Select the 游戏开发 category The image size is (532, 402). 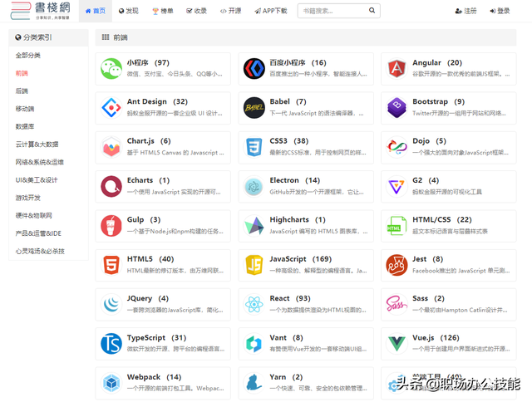tap(27, 198)
